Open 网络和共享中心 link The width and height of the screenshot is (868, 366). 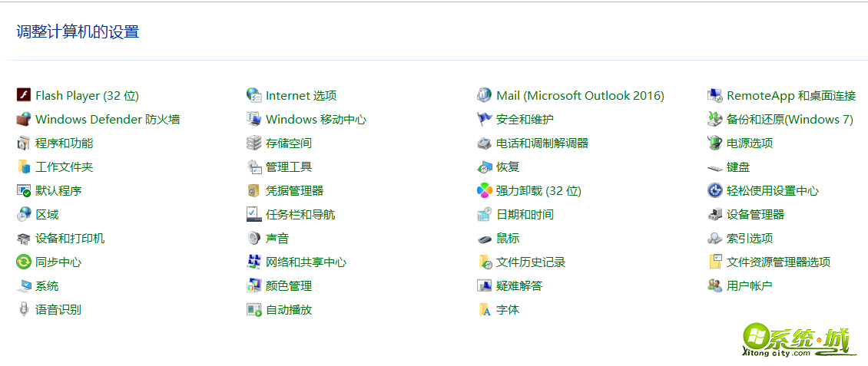(306, 262)
